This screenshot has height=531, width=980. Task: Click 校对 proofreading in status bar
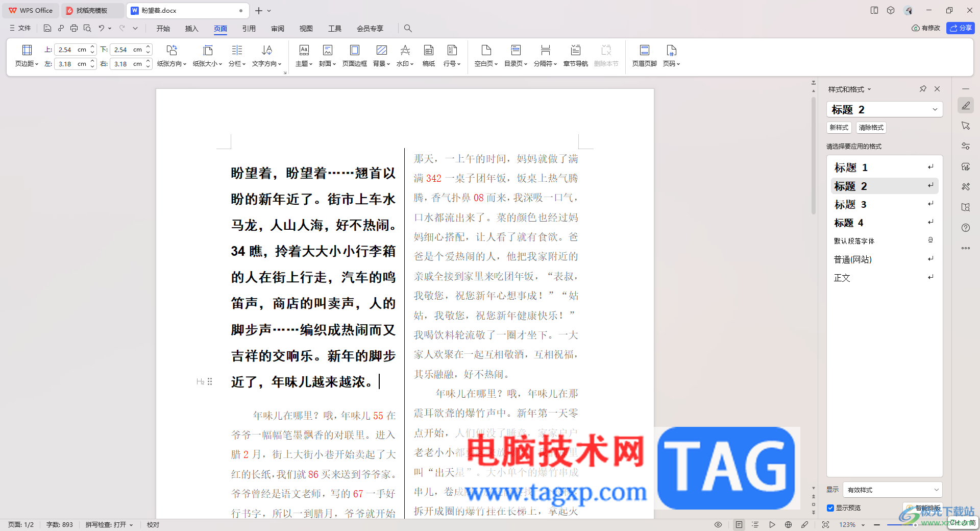tap(153, 524)
